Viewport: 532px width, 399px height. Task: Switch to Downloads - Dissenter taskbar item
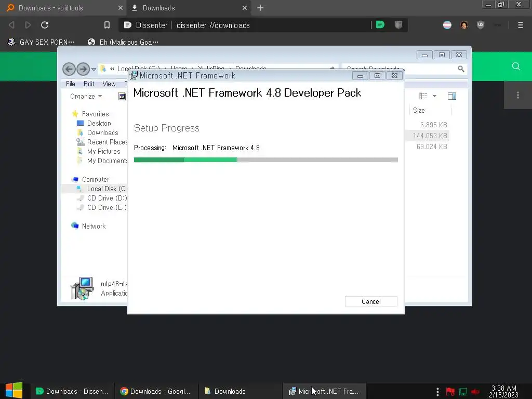pos(72,391)
